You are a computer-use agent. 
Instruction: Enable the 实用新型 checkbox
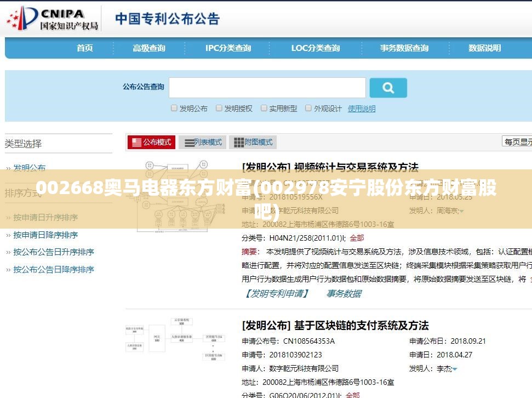tap(264, 108)
